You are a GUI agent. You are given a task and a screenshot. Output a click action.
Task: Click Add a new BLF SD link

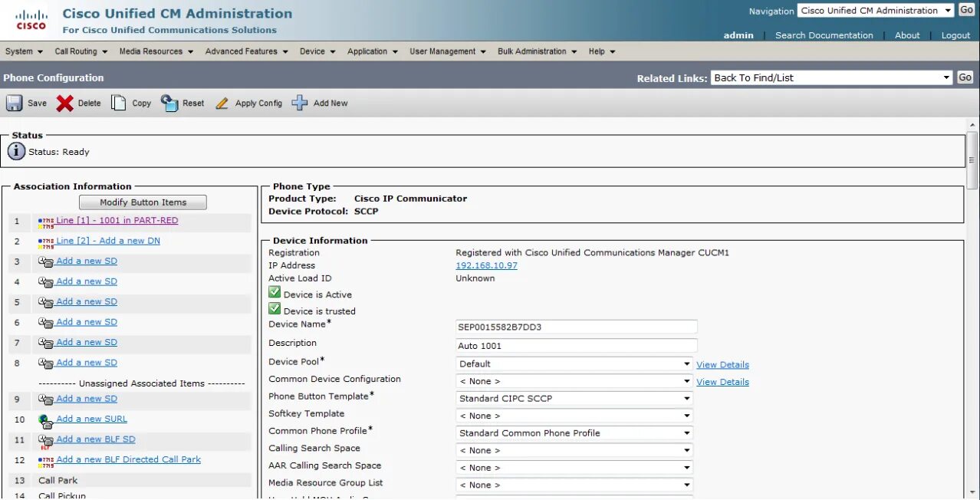(x=96, y=439)
